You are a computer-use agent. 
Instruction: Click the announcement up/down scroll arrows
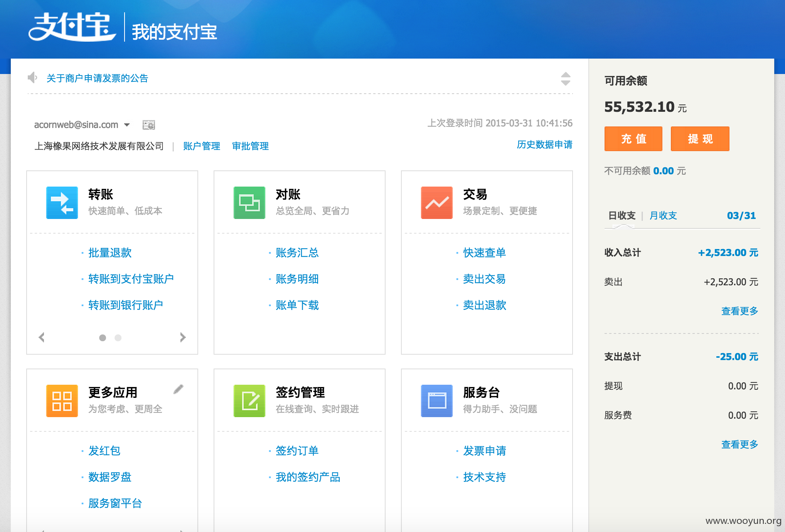click(x=566, y=79)
